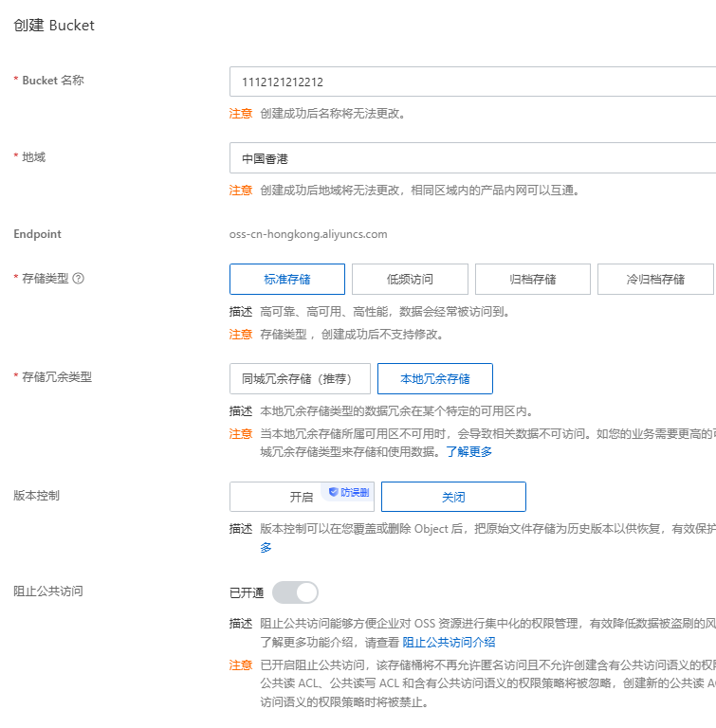Image resolution: width=716 pixels, height=728 pixels.
Task: Click the 已开通 status label
Action: coord(247,592)
